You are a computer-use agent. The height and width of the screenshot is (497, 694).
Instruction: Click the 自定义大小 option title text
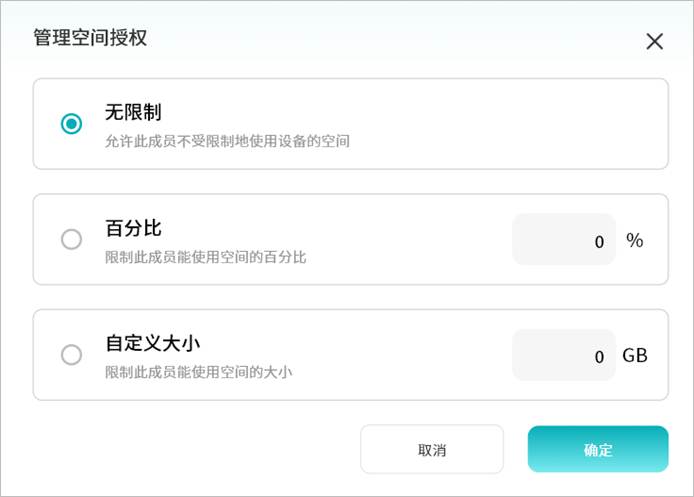coord(154,343)
